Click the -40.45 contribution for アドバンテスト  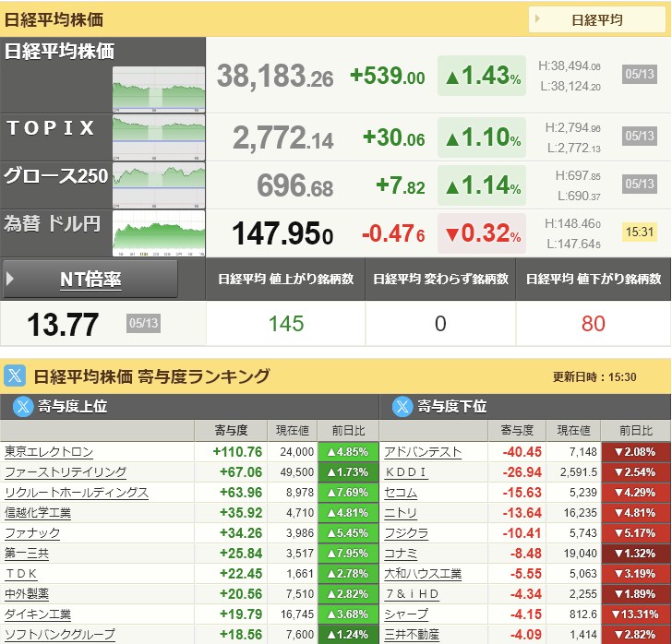coord(522,451)
